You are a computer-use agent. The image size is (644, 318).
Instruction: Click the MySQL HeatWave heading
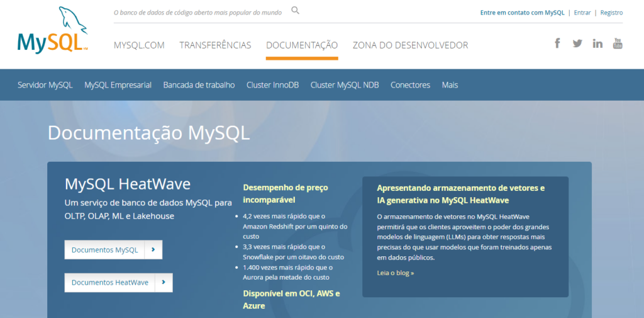(128, 184)
